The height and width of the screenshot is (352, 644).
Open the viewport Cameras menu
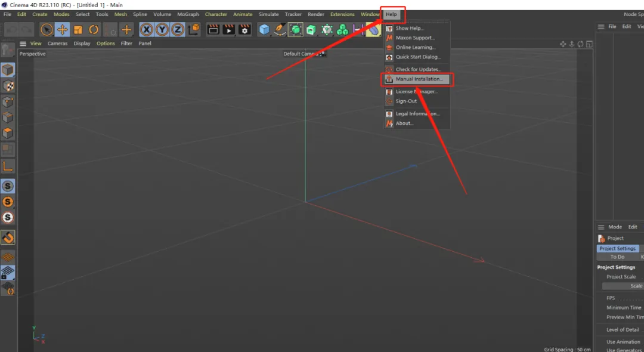point(57,44)
